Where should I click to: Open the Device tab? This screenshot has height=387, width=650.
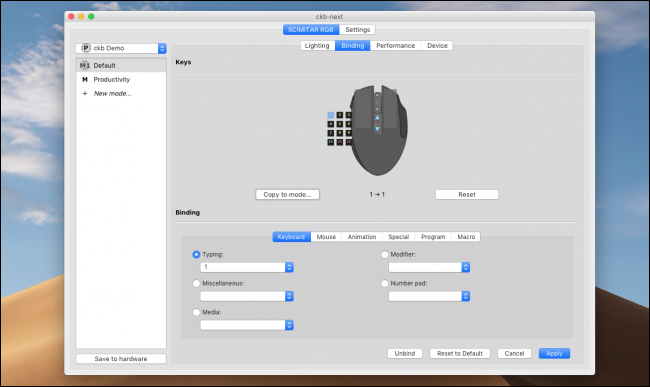tap(437, 46)
